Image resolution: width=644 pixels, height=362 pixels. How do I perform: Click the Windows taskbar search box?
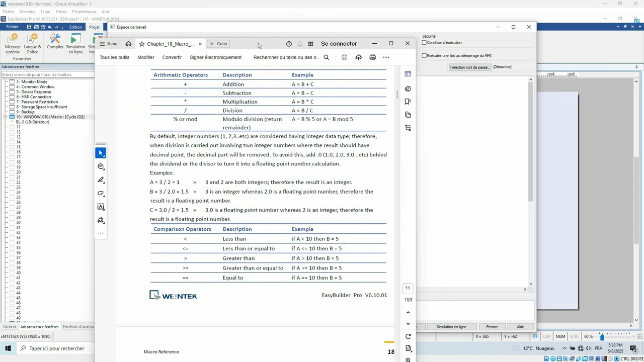[57, 348]
